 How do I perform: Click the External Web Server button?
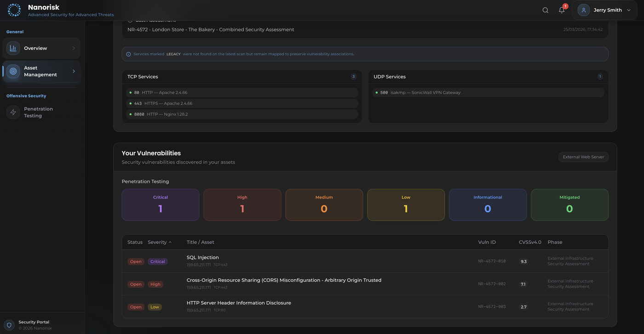pyautogui.click(x=583, y=157)
